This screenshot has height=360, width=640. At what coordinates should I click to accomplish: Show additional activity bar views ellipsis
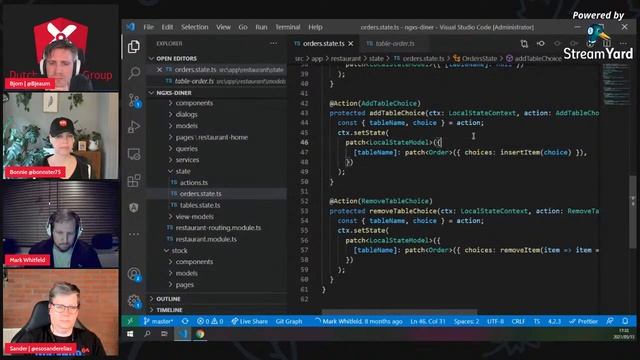(134, 234)
